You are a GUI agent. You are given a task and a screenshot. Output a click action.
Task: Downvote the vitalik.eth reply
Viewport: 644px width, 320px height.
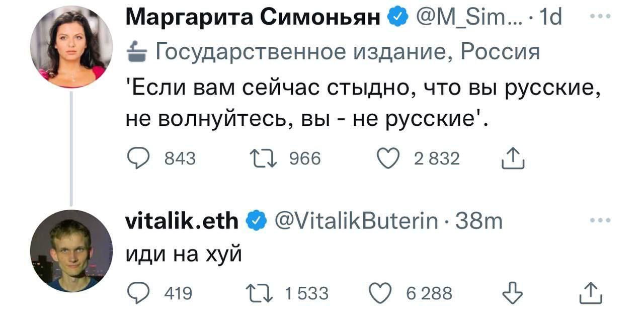pyautogui.click(x=513, y=293)
